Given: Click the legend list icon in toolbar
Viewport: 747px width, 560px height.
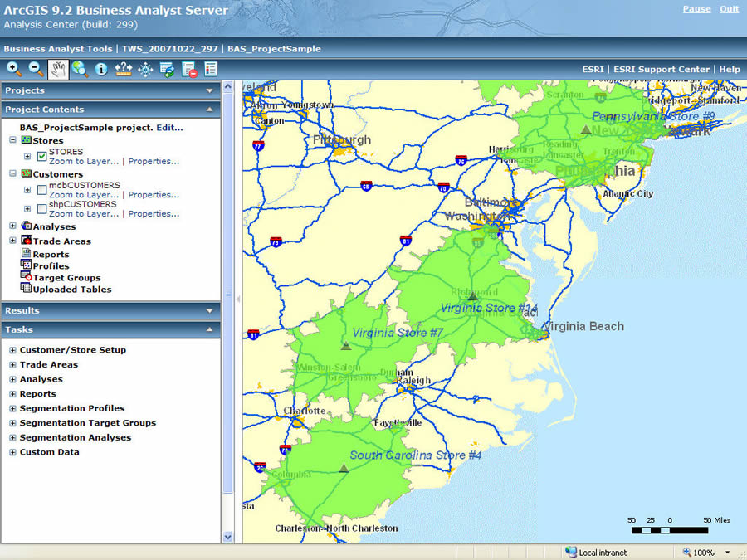Looking at the screenshot, I should coord(211,69).
